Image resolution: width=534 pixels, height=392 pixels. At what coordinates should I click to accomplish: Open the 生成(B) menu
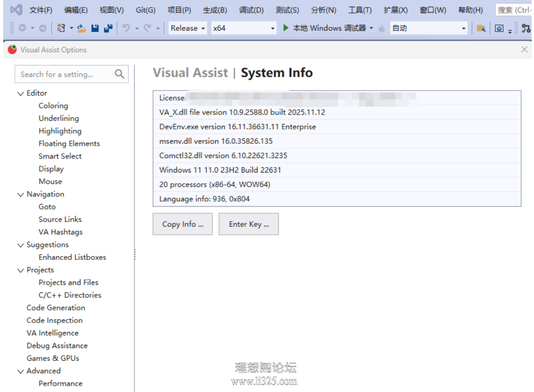[215, 10]
